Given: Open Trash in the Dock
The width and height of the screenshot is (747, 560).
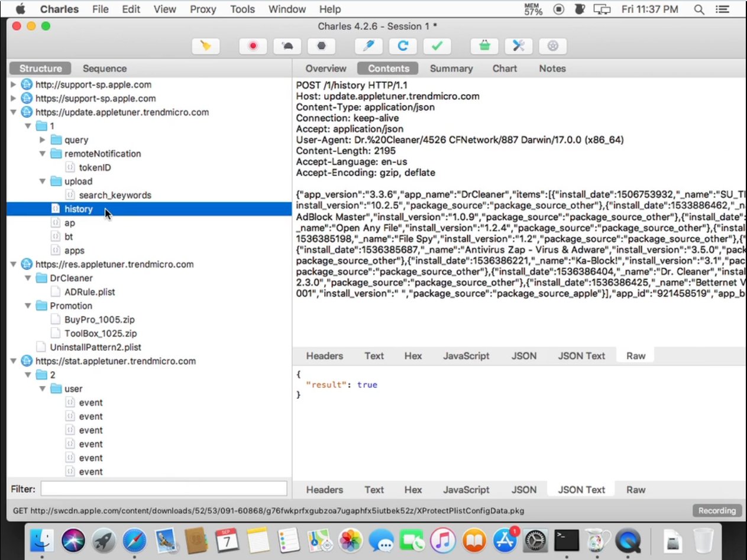Looking at the screenshot, I should pyautogui.click(x=704, y=540).
